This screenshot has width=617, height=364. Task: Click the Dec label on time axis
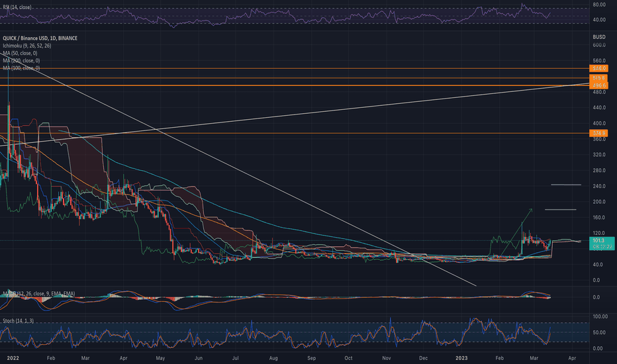(x=423, y=358)
